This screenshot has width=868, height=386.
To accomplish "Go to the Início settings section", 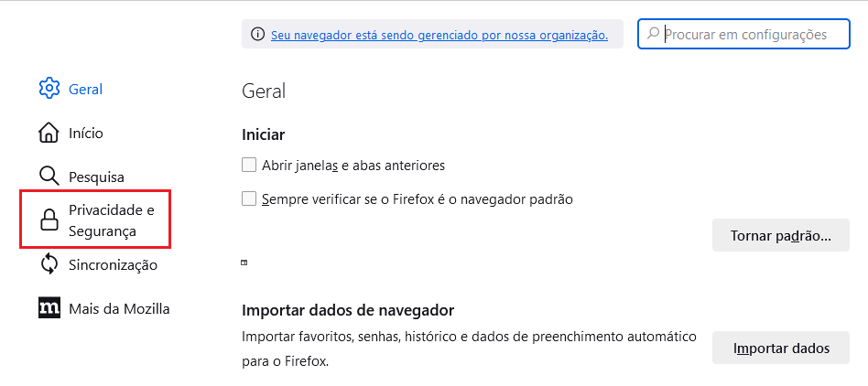I will 86,134.
